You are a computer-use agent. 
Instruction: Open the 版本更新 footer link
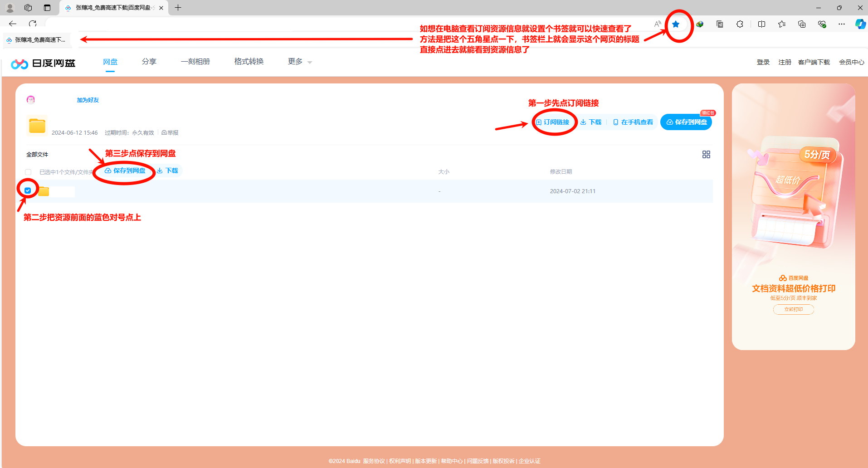[426, 461]
